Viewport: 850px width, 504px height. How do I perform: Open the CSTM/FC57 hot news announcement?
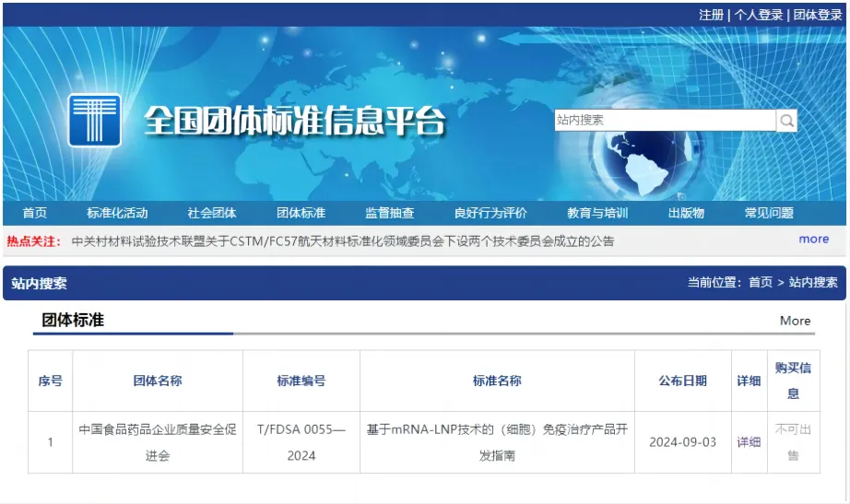point(343,241)
